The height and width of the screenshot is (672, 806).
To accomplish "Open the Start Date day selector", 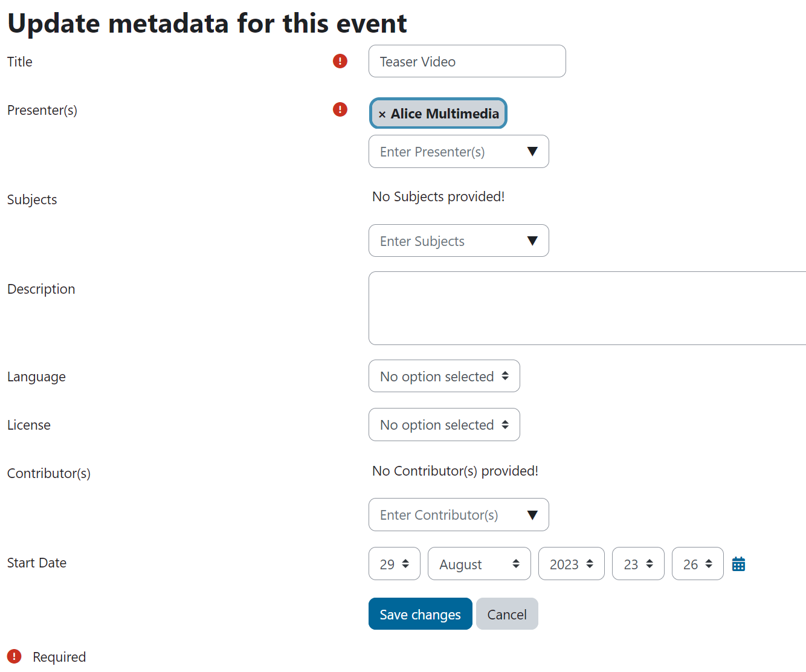I will (x=395, y=564).
